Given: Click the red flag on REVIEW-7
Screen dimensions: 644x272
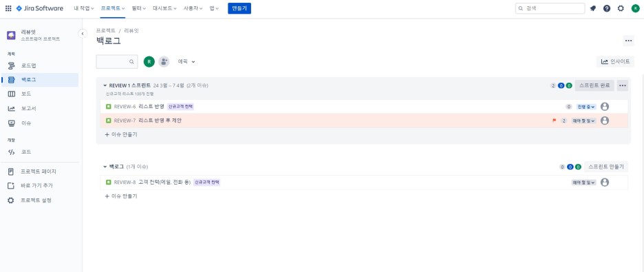Looking at the screenshot, I should (x=554, y=121).
